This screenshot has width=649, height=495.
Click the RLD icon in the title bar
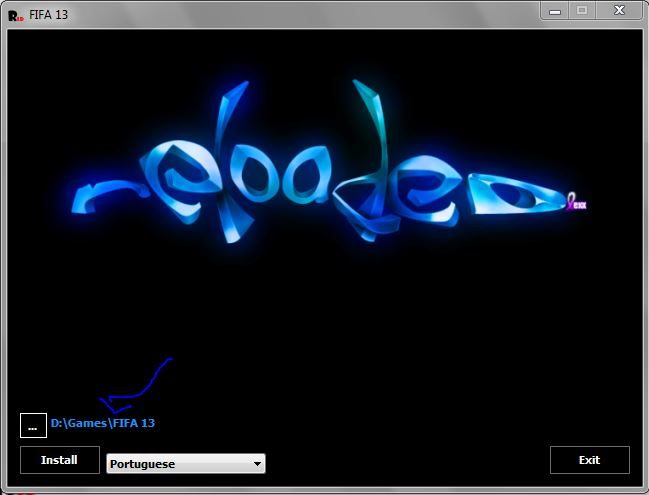[x=16, y=14]
